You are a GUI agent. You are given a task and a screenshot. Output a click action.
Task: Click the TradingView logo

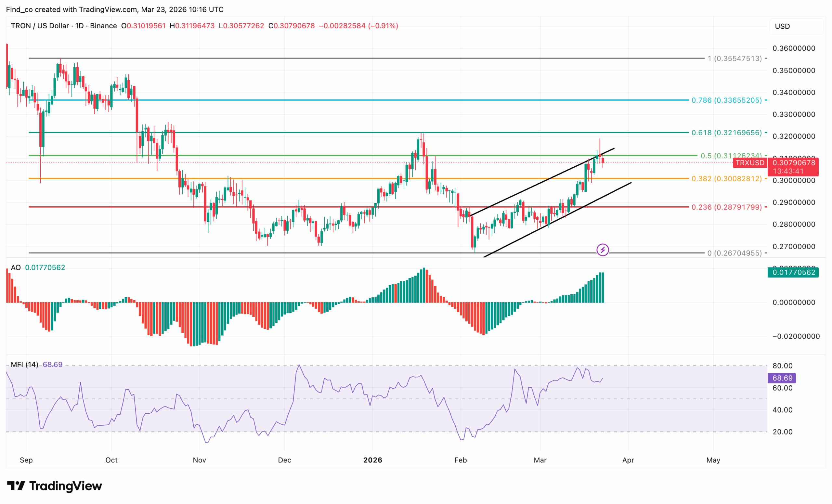coord(54,486)
